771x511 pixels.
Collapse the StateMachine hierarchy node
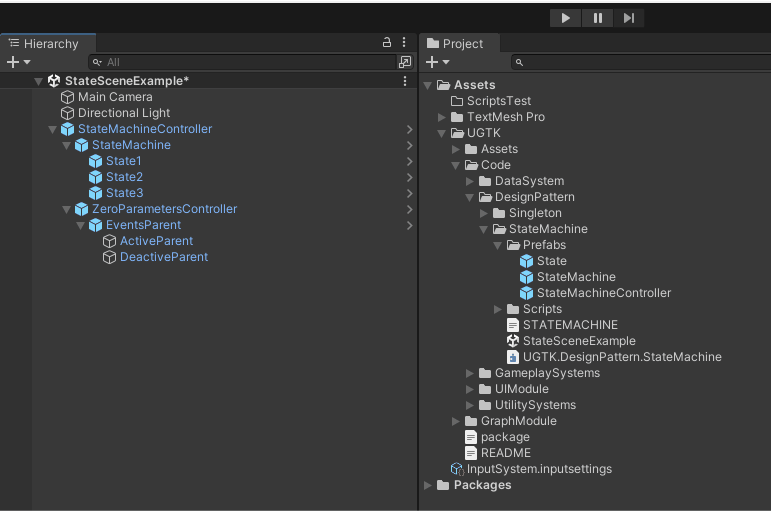tap(66, 146)
